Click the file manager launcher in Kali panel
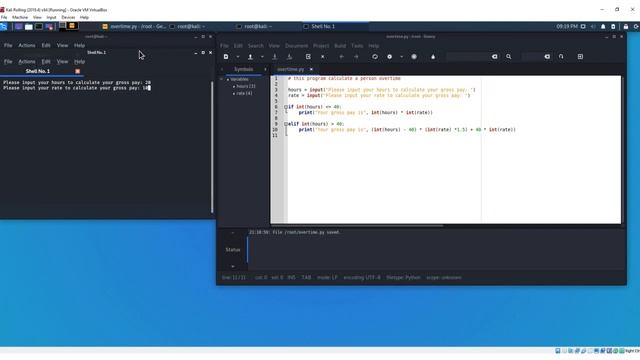The image size is (640, 360). (x=29, y=27)
